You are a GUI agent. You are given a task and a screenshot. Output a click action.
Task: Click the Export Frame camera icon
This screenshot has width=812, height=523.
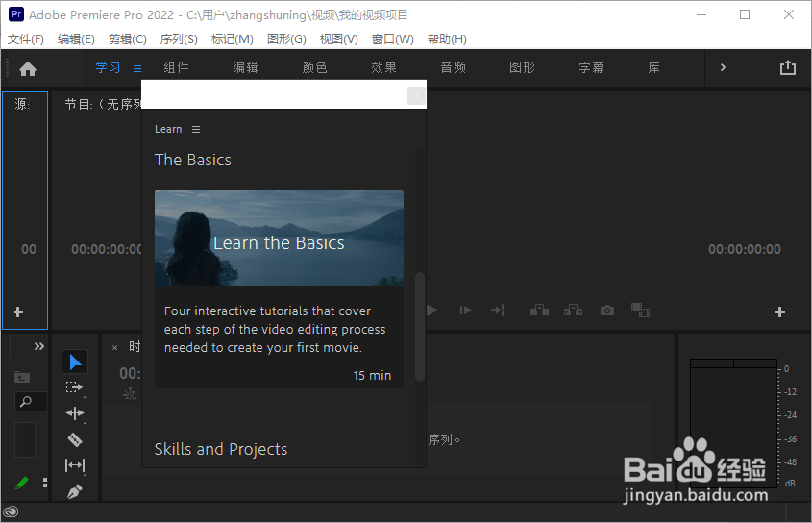point(607,311)
